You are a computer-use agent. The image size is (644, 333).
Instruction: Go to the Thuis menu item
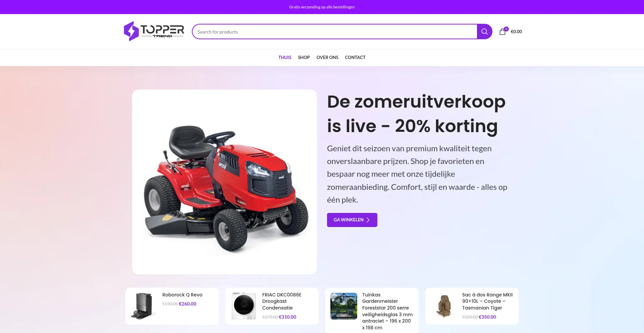[x=285, y=57]
